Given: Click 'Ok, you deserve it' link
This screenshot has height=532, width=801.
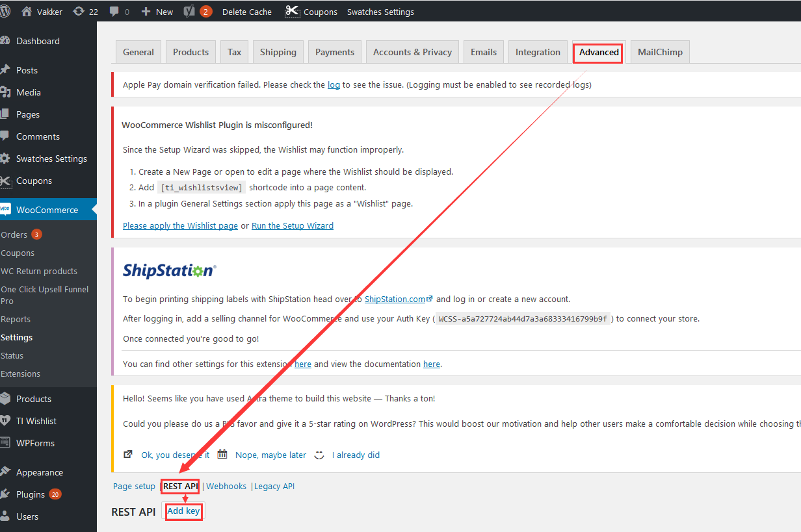Looking at the screenshot, I should [x=176, y=455].
